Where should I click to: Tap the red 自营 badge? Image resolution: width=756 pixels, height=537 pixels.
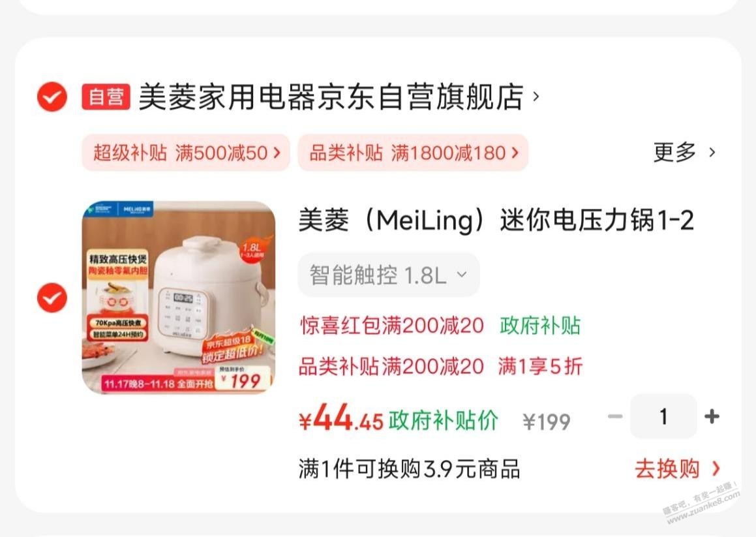click(106, 97)
